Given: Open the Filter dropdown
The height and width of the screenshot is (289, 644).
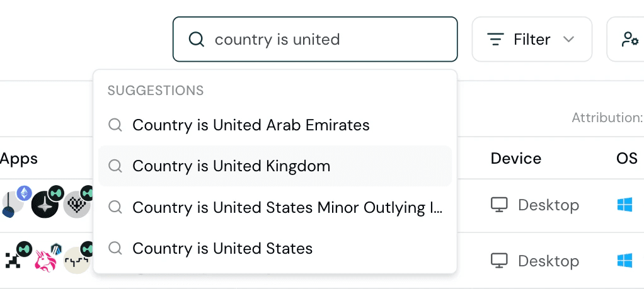Looking at the screenshot, I should (532, 40).
